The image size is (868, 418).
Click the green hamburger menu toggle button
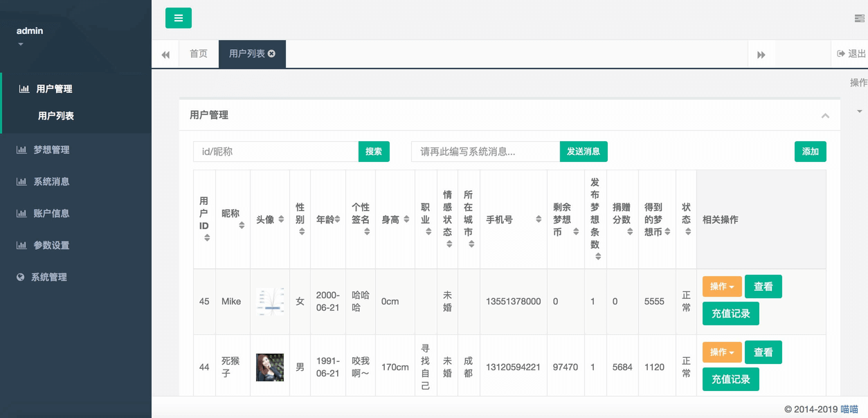[x=178, y=18]
